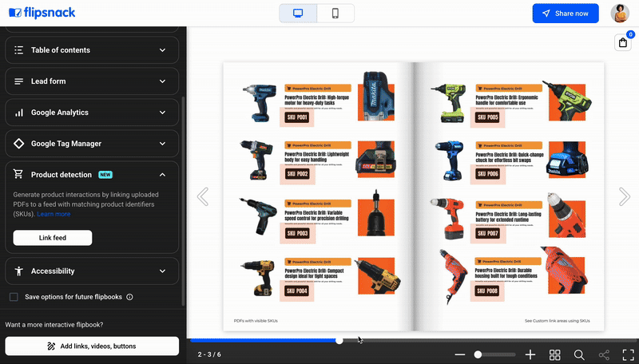Click the share icon in viewer bar
The image size is (639, 364).
(x=604, y=354)
